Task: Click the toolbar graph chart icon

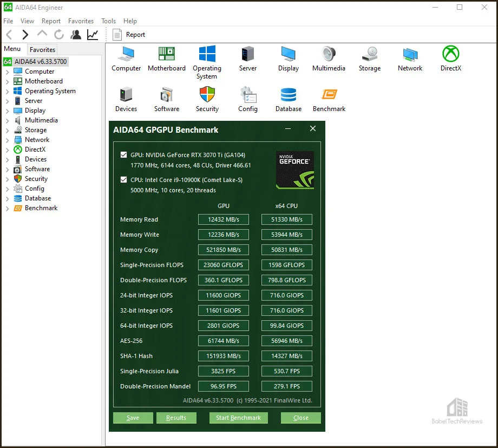Action: (x=93, y=34)
